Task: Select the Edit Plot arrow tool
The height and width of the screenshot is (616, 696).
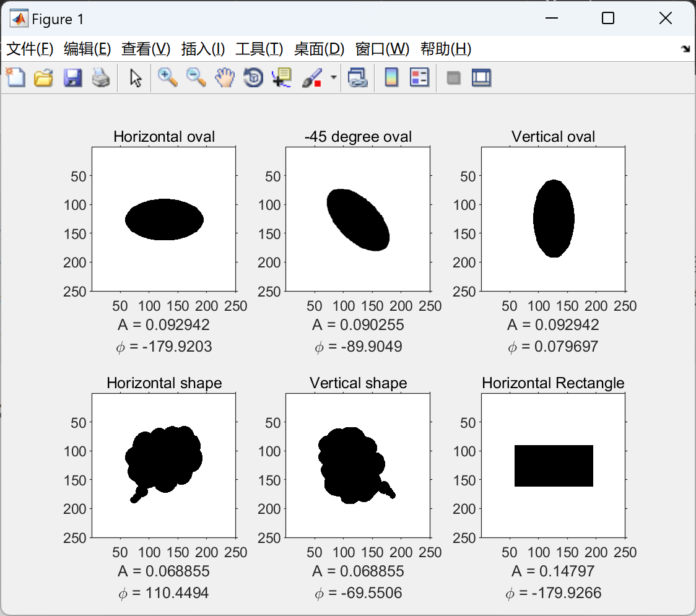Action: tap(136, 78)
